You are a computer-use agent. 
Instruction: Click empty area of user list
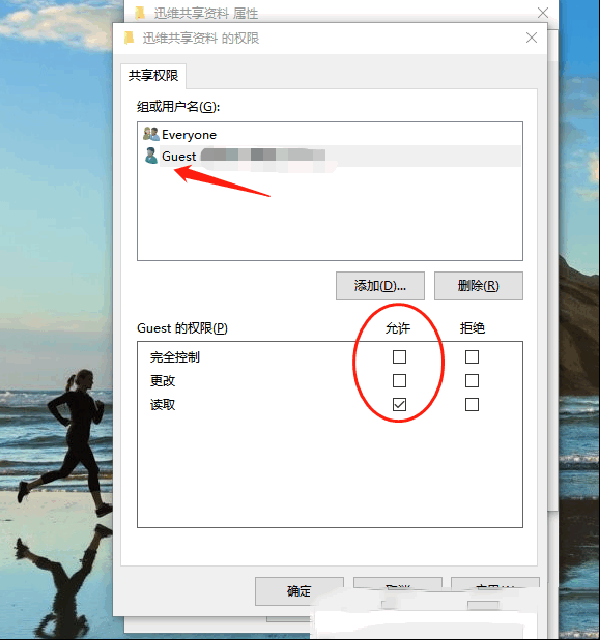pyautogui.click(x=330, y=220)
